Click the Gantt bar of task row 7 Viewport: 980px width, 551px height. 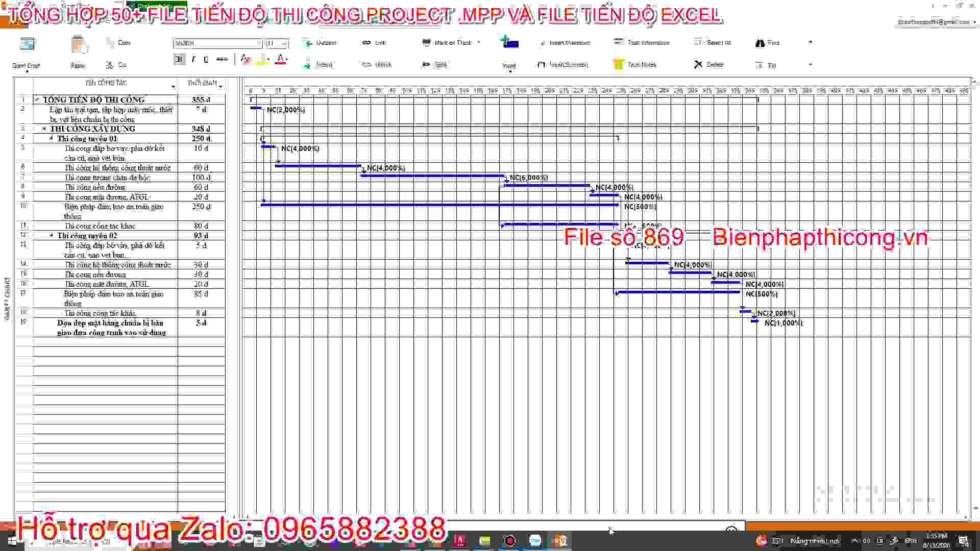point(433,176)
